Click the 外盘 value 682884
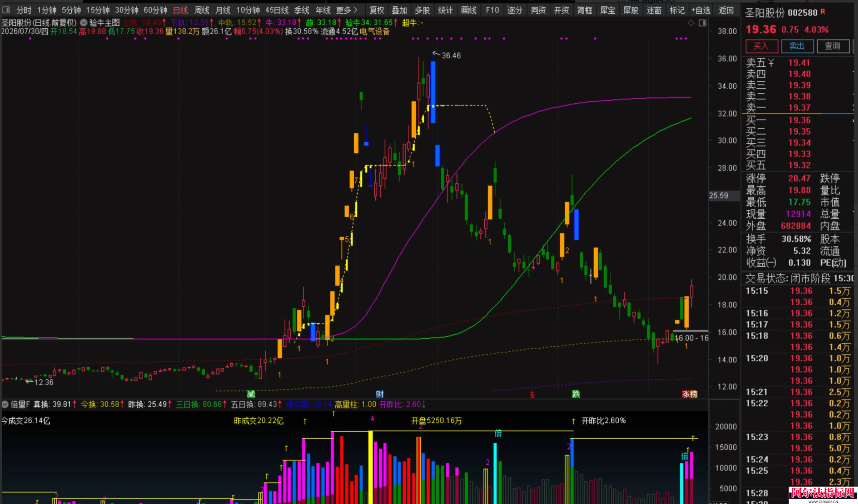 pyautogui.click(x=796, y=226)
